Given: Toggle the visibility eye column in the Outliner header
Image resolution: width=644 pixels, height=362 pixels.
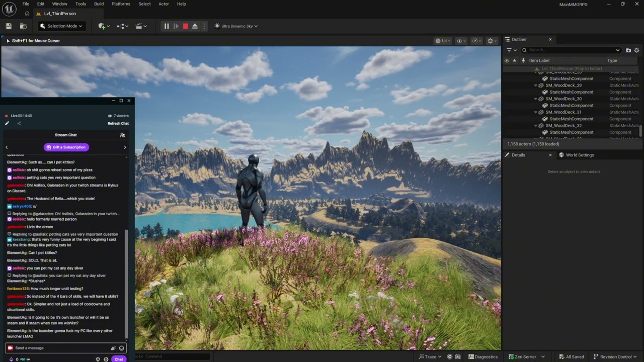Looking at the screenshot, I should point(507,60).
